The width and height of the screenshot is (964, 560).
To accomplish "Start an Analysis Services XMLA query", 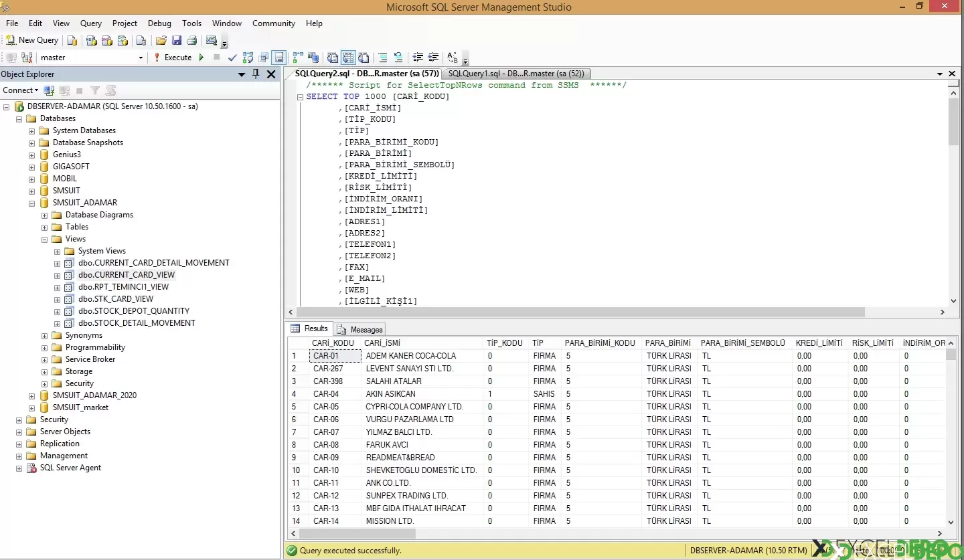I will click(x=123, y=40).
